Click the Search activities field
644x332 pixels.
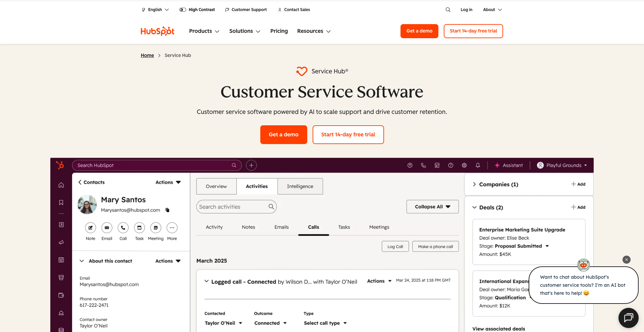(233, 207)
